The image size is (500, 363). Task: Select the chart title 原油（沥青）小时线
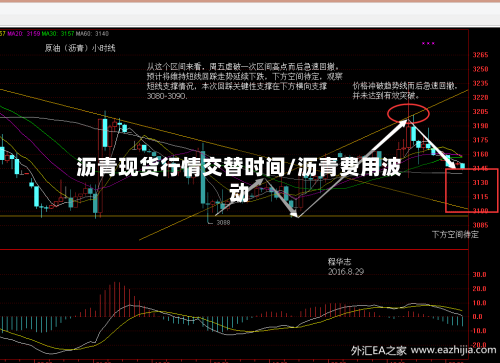[80, 48]
